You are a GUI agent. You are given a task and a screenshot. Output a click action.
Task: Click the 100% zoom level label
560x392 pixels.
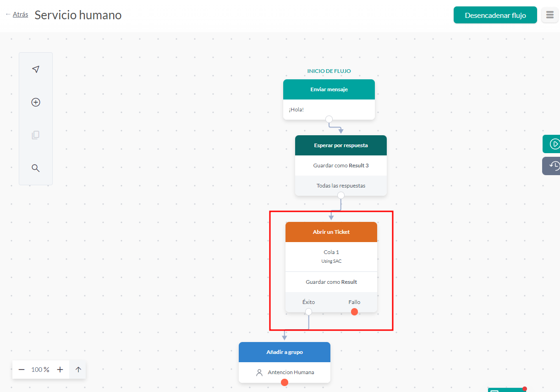point(40,370)
